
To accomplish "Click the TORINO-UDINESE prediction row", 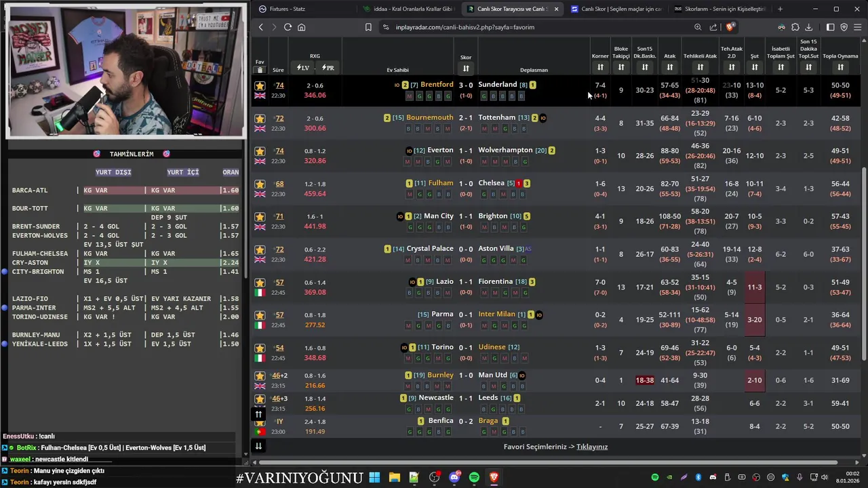I will pos(125,317).
